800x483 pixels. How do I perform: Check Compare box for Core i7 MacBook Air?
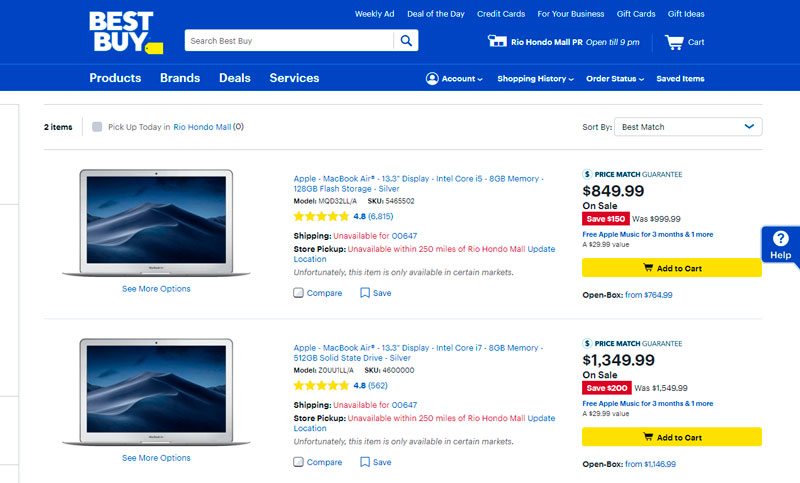tap(299, 462)
